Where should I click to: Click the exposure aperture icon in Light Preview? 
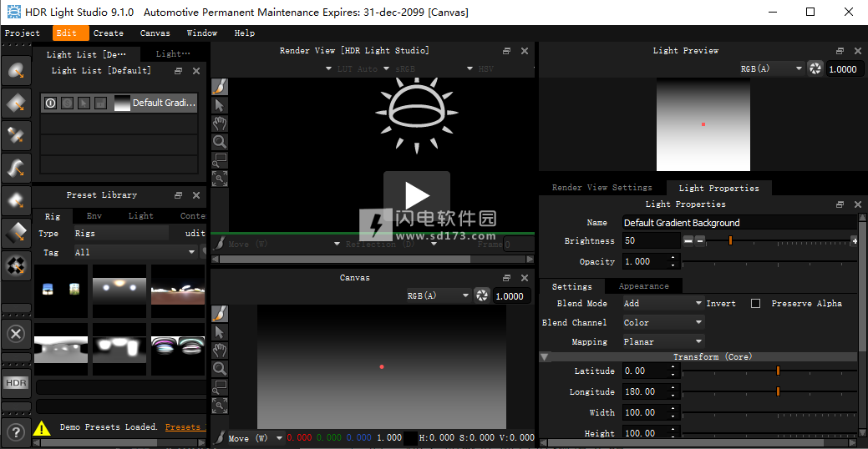(x=815, y=68)
